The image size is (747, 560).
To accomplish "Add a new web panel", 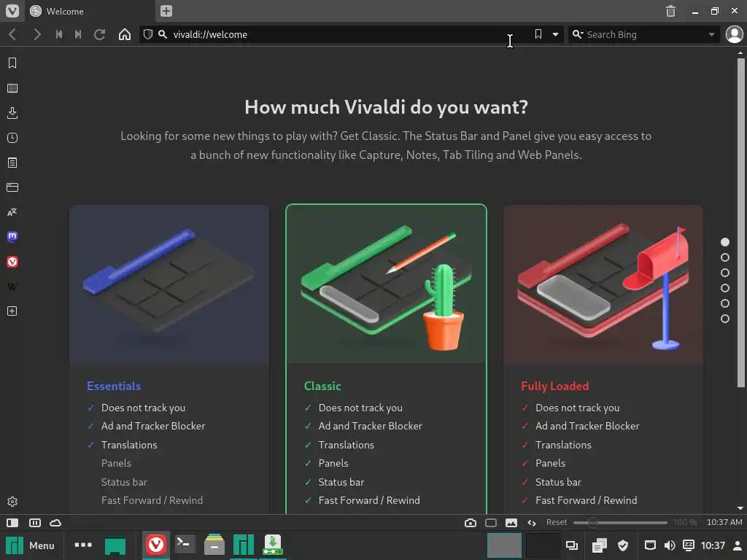I will pyautogui.click(x=12, y=311).
